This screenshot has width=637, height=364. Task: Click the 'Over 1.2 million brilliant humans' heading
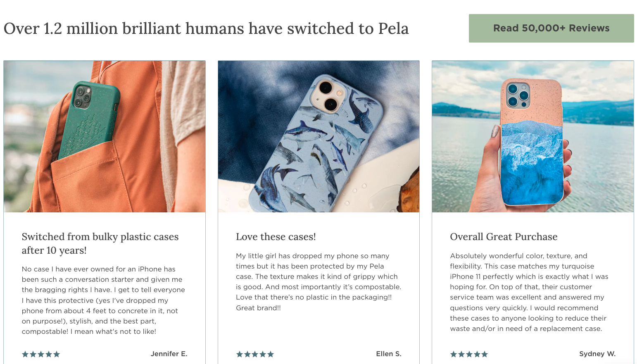tap(206, 29)
